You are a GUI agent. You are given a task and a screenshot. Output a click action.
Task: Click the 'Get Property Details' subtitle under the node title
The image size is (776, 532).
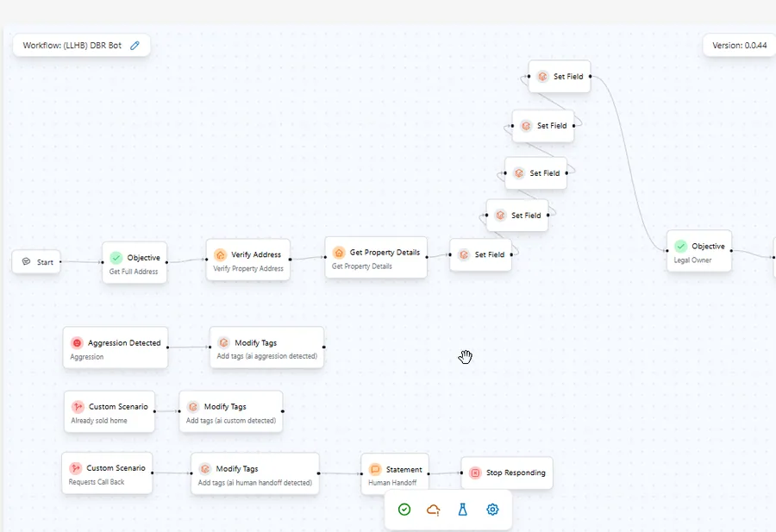pos(362,266)
